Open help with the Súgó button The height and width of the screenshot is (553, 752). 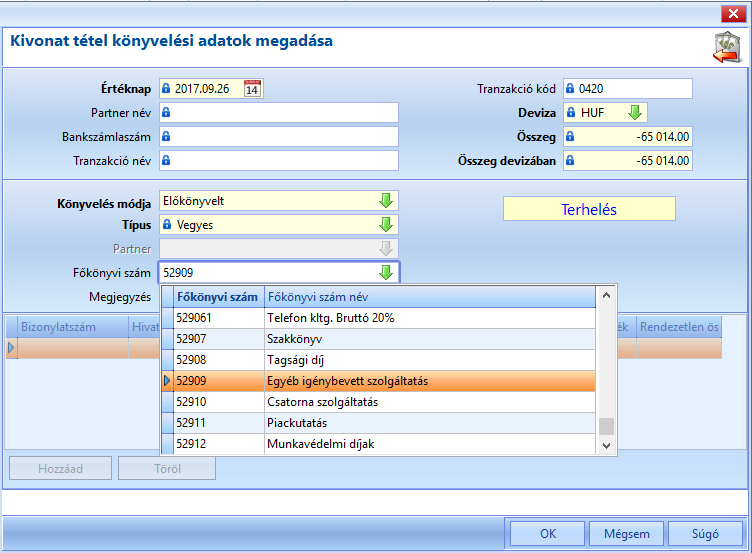pyautogui.click(x=705, y=534)
